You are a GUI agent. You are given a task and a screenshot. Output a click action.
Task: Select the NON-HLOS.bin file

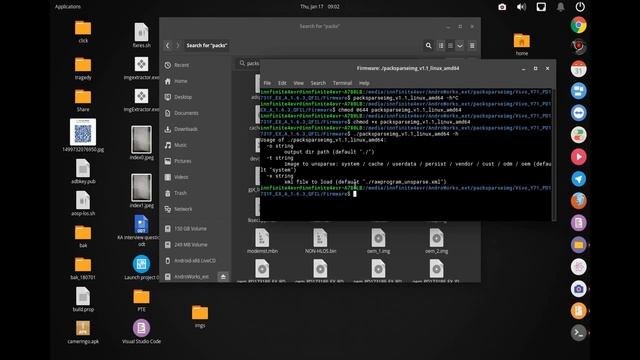(320, 241)
